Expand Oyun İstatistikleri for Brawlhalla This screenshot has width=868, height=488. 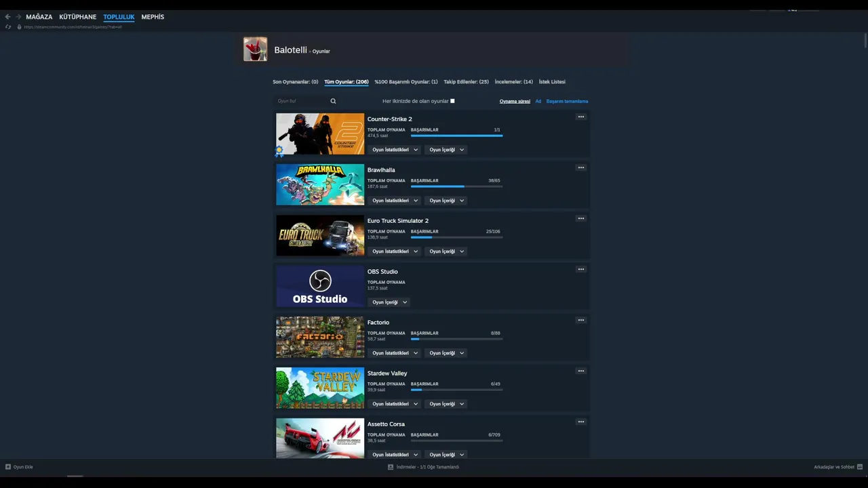click(395, 201)
